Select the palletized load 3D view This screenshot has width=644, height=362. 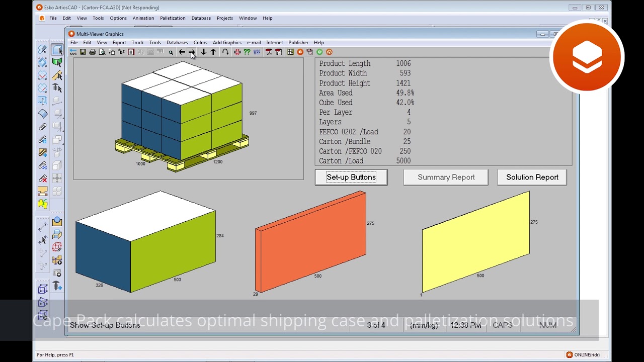point(182,117)
